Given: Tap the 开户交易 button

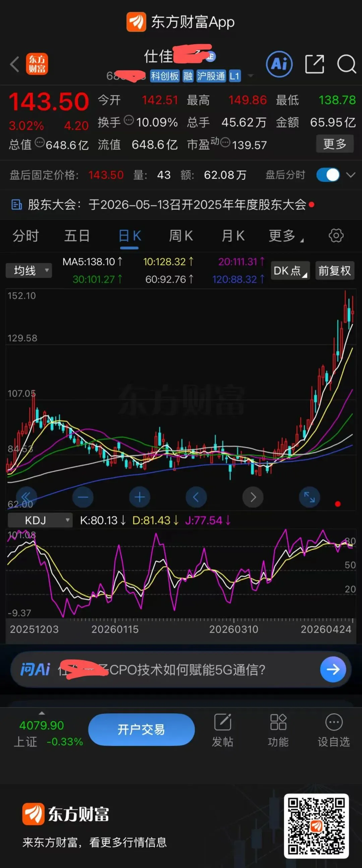Looking at the screenshot, I should [141, 730].
